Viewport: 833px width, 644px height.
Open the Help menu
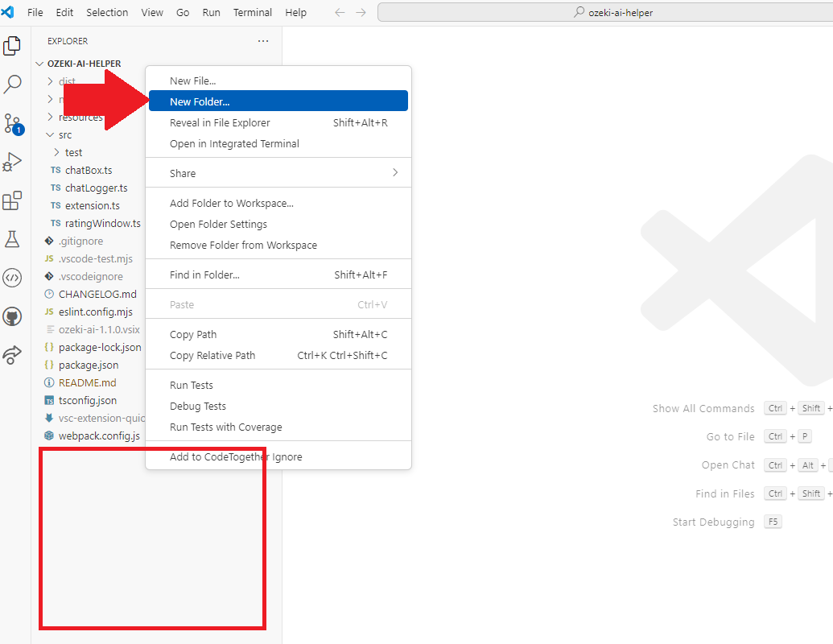pos(295,12)
